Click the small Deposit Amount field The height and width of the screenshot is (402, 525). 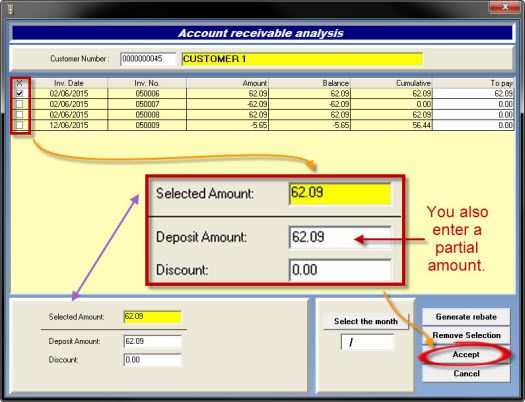coord(152,341)
